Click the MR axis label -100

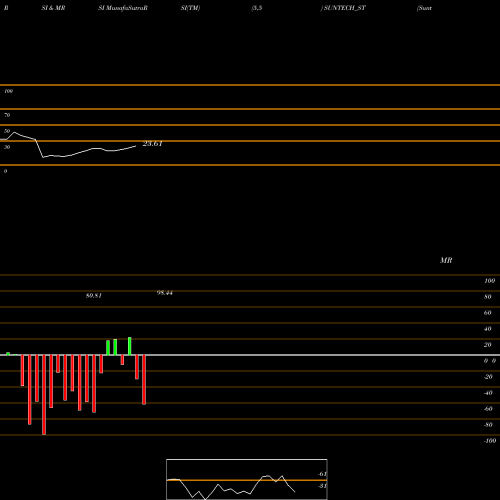[490, 441]
